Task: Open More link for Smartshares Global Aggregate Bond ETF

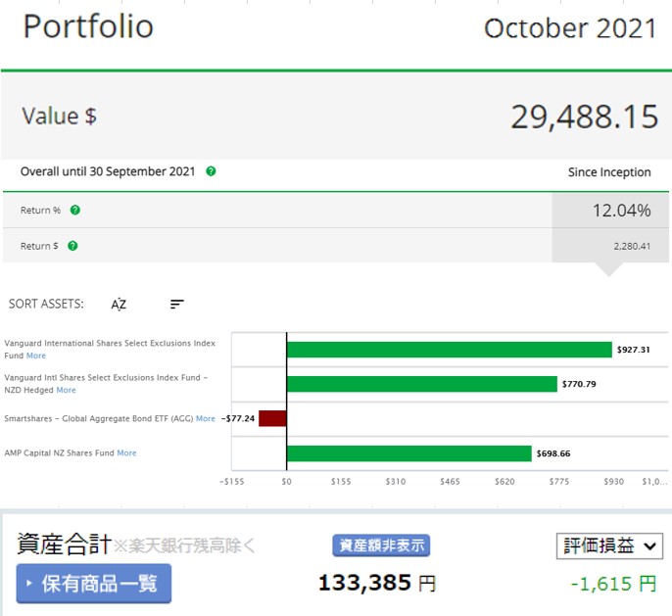Action: [x=205, y=418]
